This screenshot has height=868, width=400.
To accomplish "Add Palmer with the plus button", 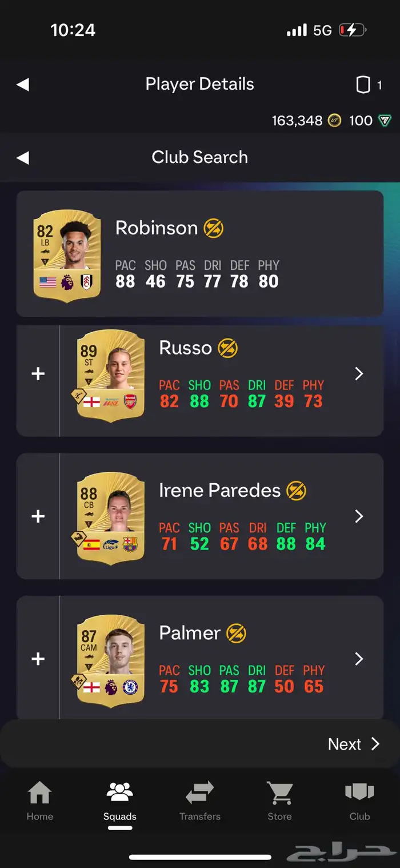I will click(x=38, y=659).
